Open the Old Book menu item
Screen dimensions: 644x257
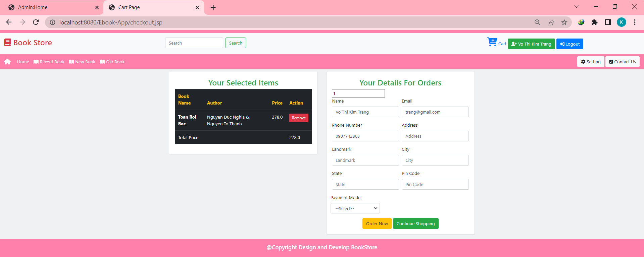(x=112, y=62)
